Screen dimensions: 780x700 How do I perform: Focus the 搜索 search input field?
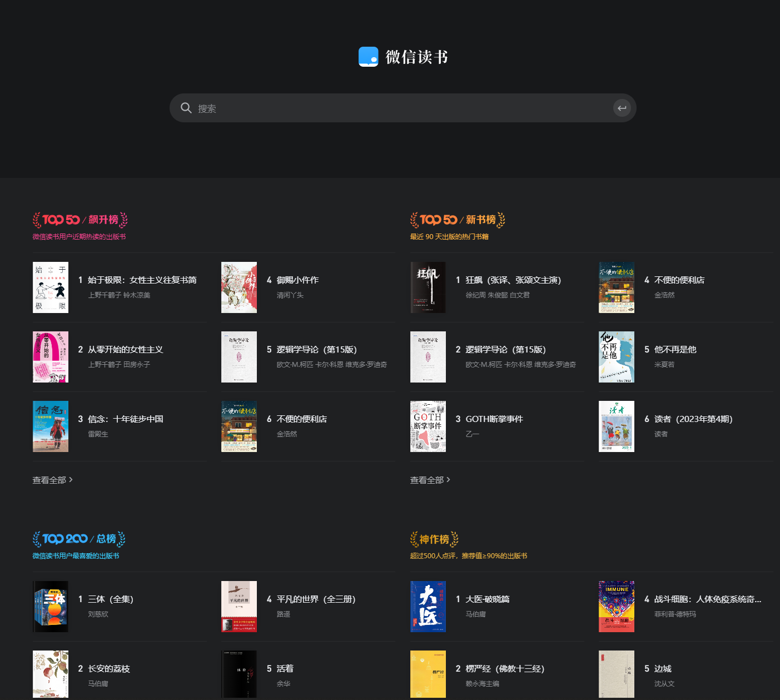403,108
